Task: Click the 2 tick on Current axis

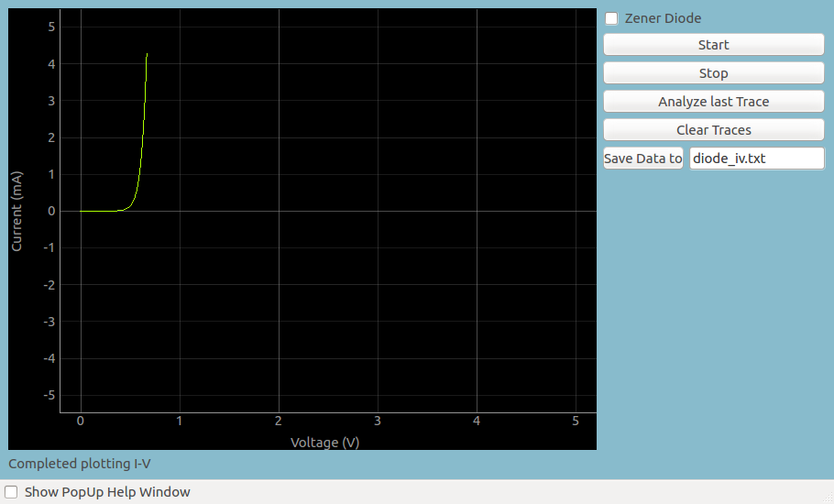Action: [51, 137]
